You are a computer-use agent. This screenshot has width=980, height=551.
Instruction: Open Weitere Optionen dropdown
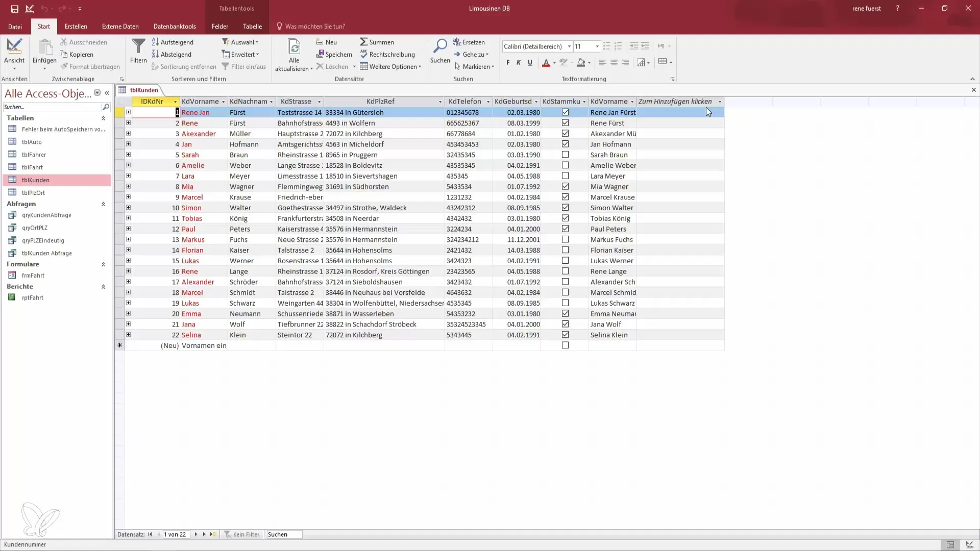(390, 67)
